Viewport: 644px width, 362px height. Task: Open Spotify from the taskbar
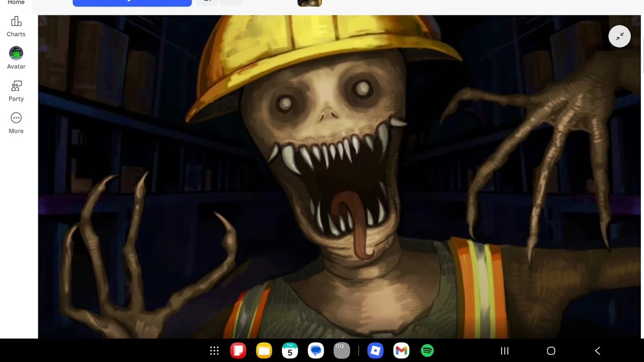click(427, 350)
